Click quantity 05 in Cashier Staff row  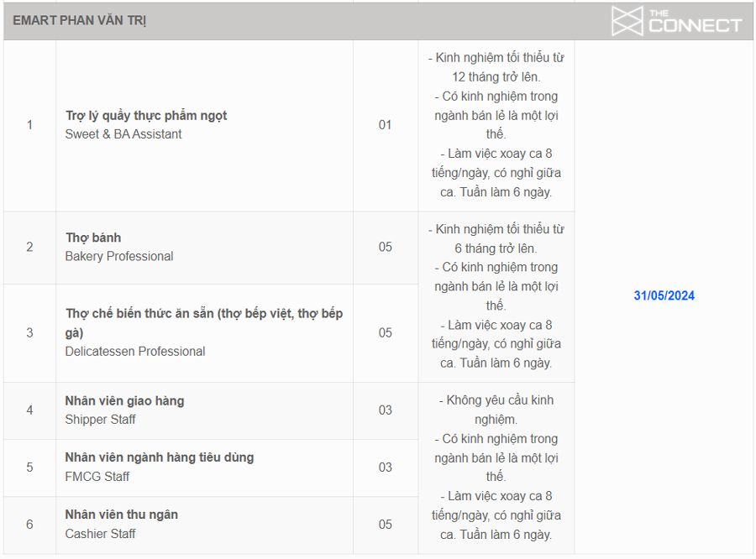click(385, 525)
